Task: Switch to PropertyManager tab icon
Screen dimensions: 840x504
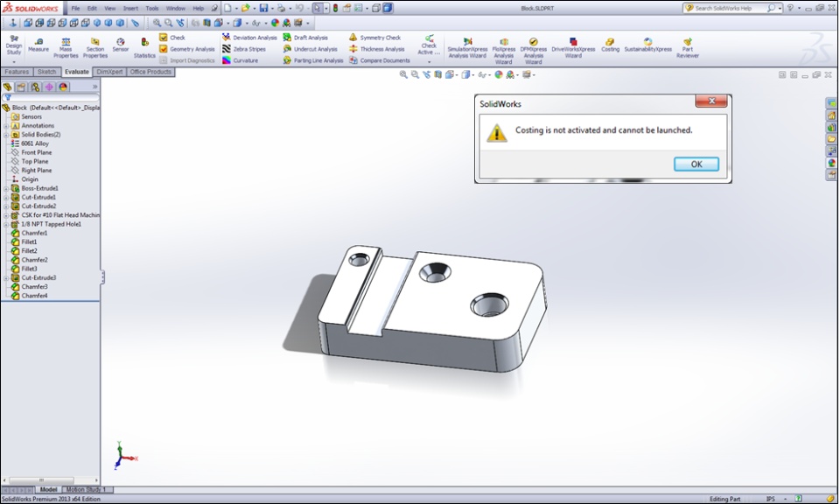Action: (x=21, y=87)
